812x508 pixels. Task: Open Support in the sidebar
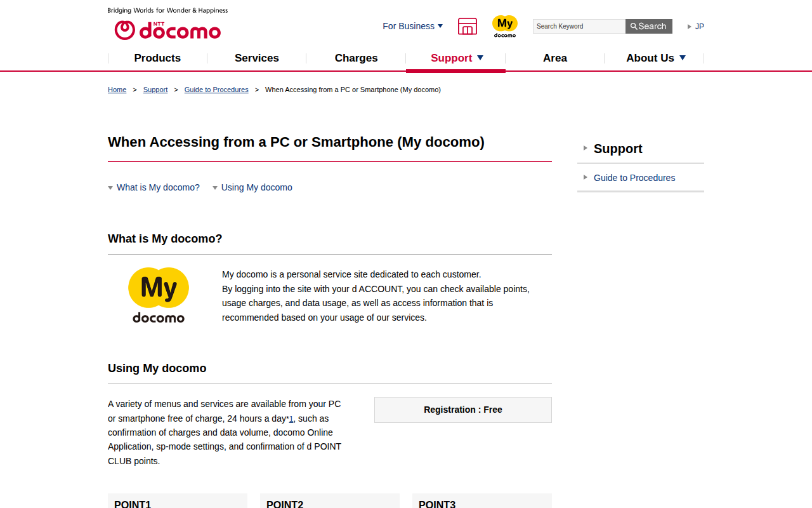[x=618, y=149]
